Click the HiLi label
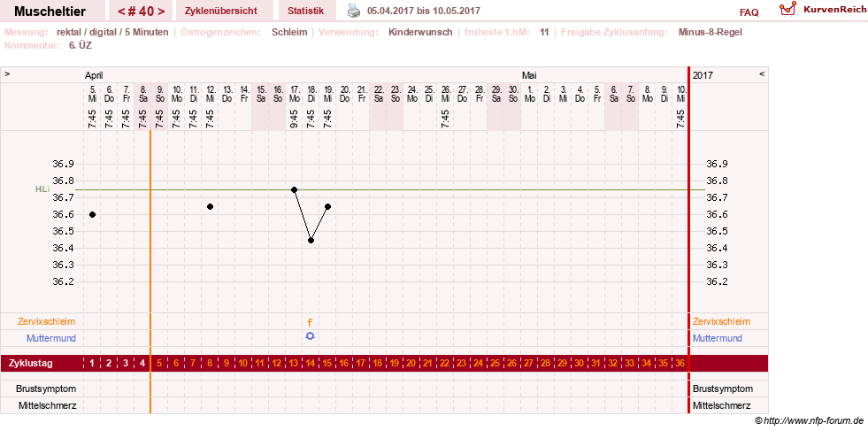 click(x=42, y=189)
